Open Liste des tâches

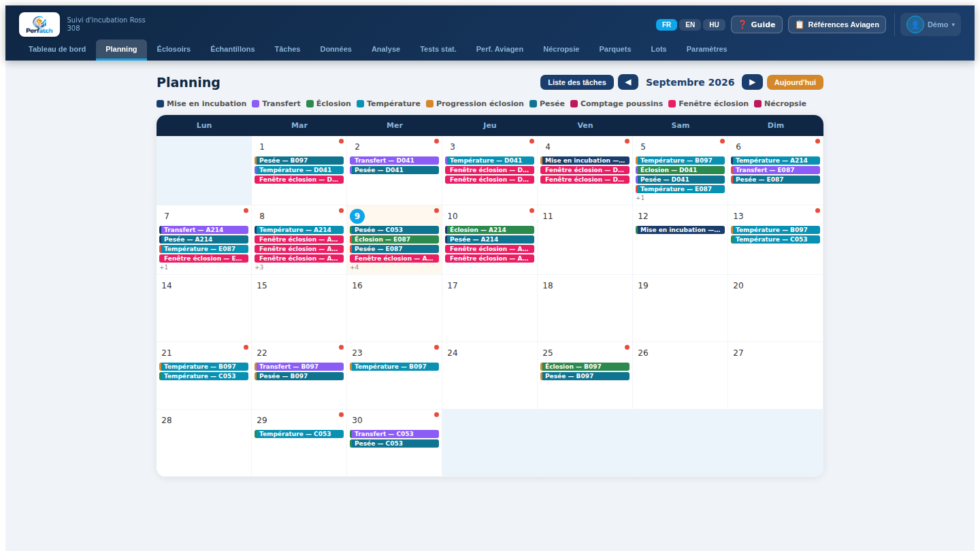click(x=577, y=82)
